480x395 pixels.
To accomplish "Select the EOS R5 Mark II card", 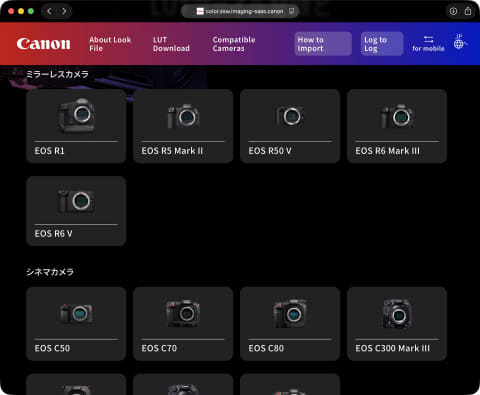I will 183,126.
